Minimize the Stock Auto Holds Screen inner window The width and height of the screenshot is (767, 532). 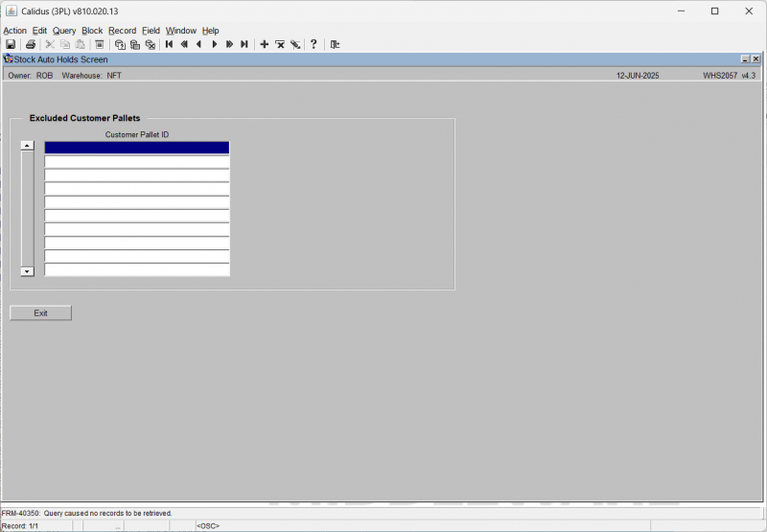pyautogui.click(x=746, y=59)
